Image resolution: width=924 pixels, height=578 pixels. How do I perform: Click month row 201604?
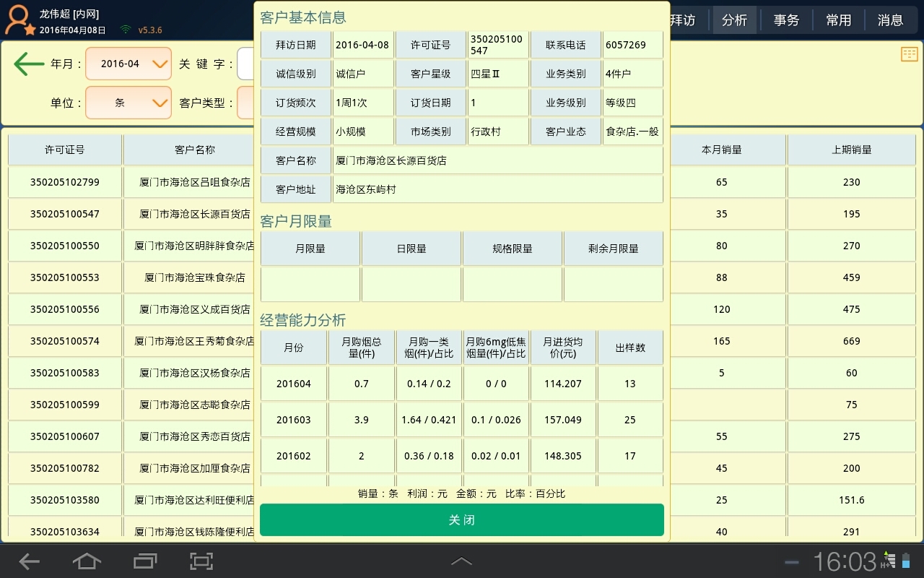[x=294, y=384]
